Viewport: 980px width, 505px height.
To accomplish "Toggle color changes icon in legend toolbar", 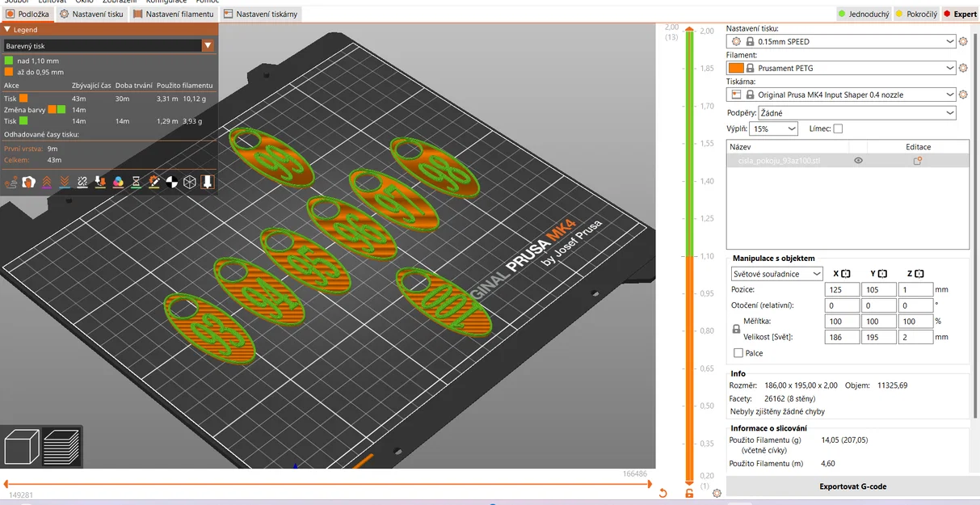I will [118, 182].
